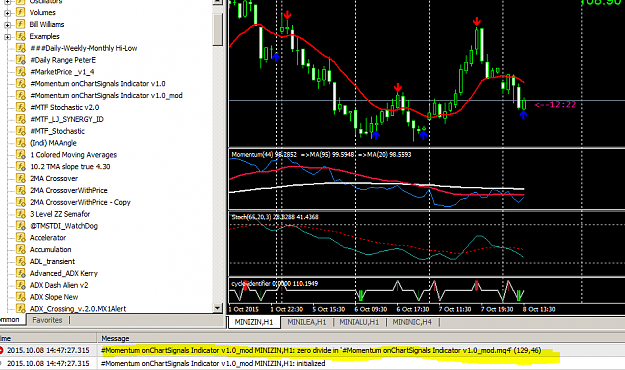
Task: Click icon beside #Daily Range PeterE
Action: [x=21, y=60]
